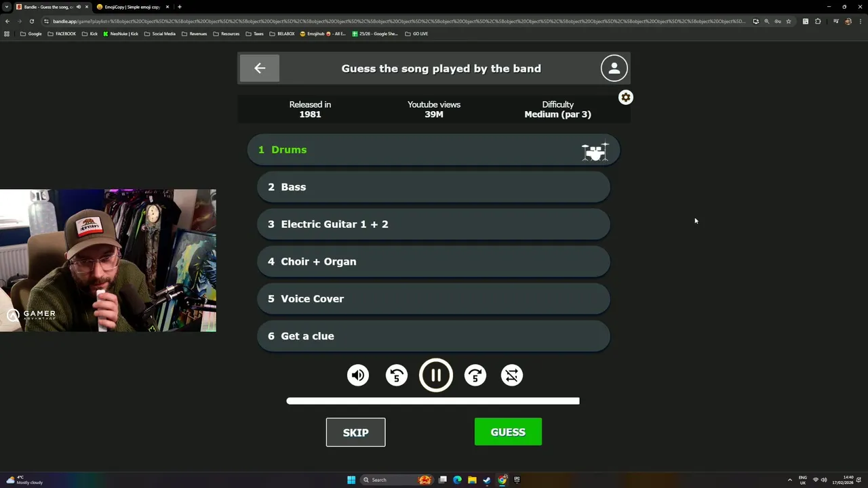Open the Taxes bookmark folder
Image resolution: width=868 pixels, height=488 pixels.
click(255, 33)
